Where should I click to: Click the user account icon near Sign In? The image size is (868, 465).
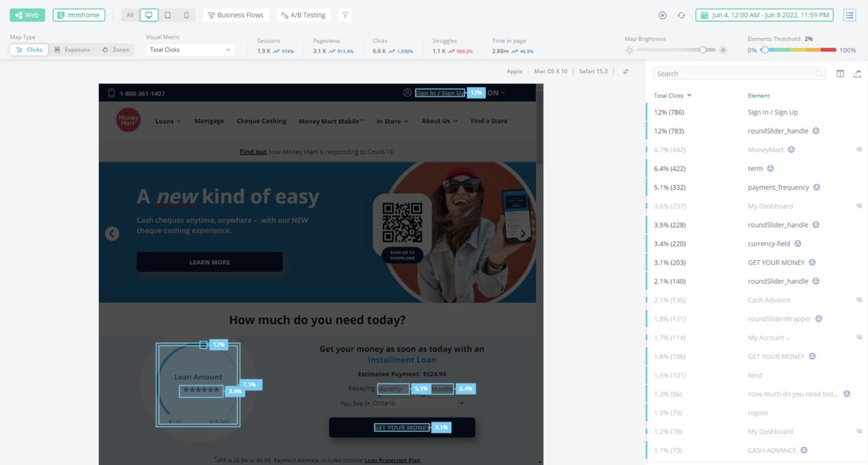point(407,93)
